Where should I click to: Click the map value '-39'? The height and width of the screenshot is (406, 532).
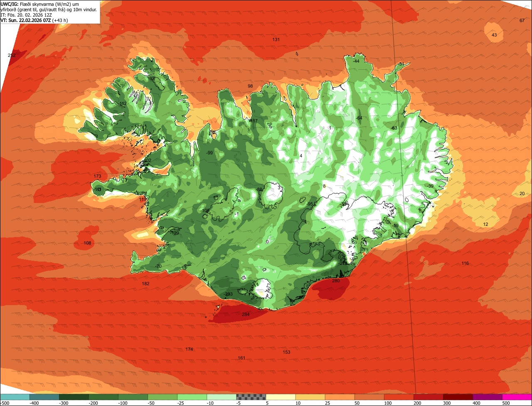point(430,186)
